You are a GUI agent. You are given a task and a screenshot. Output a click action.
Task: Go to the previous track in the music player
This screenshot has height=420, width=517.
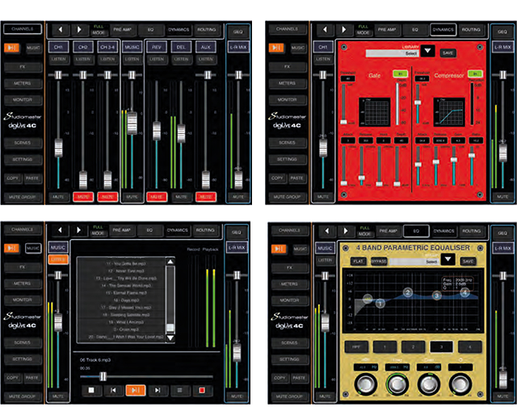112,390
